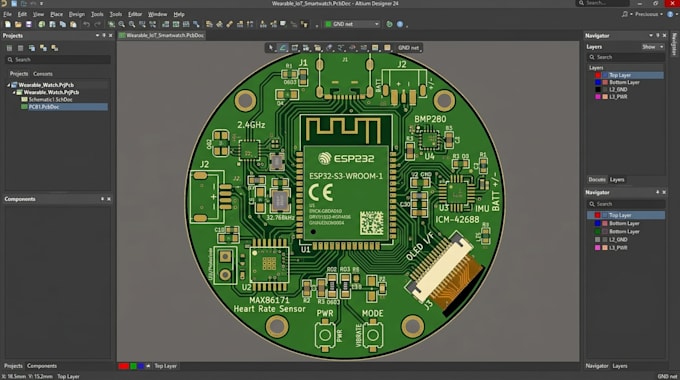Click the GND net indicator in the status bar
Viewport: 680px width, 380px height.
(x=667, y=377)
